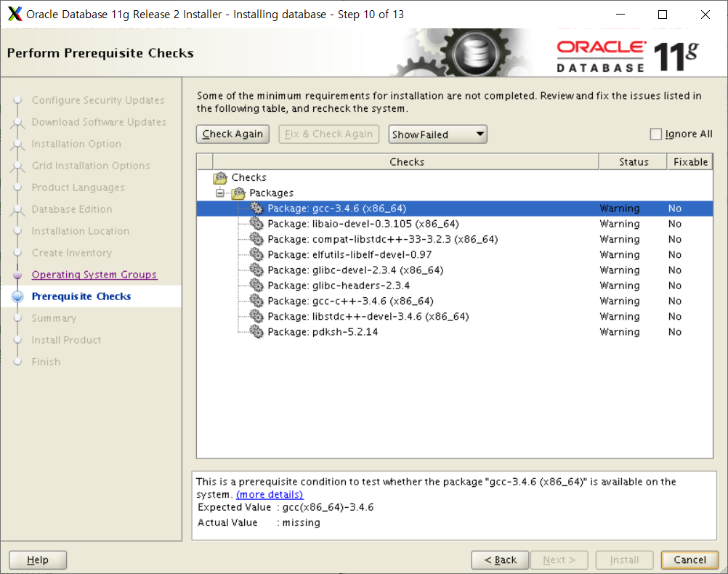Click the Packages tree label
Screen dimensions: 728x574
coord(271,193)
